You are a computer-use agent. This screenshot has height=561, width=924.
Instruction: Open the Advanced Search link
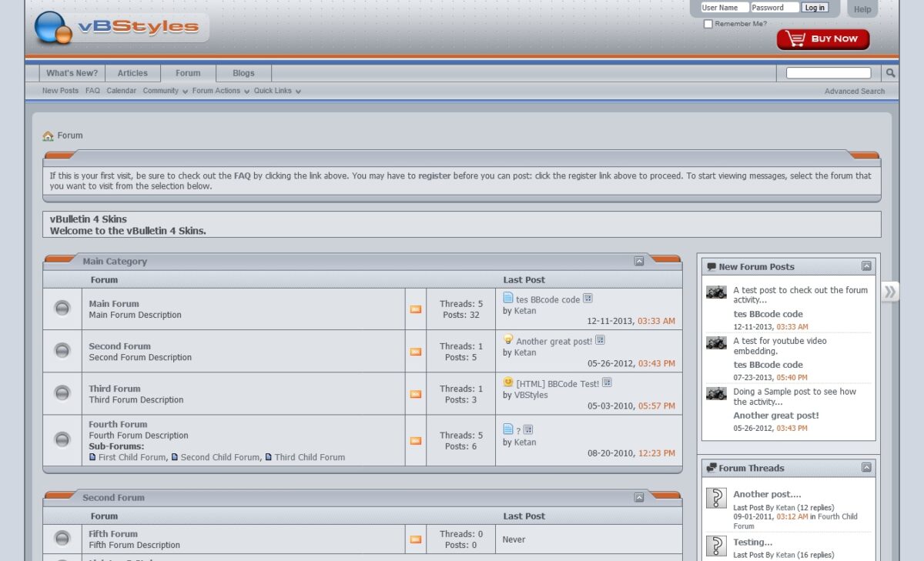point(855,91)
